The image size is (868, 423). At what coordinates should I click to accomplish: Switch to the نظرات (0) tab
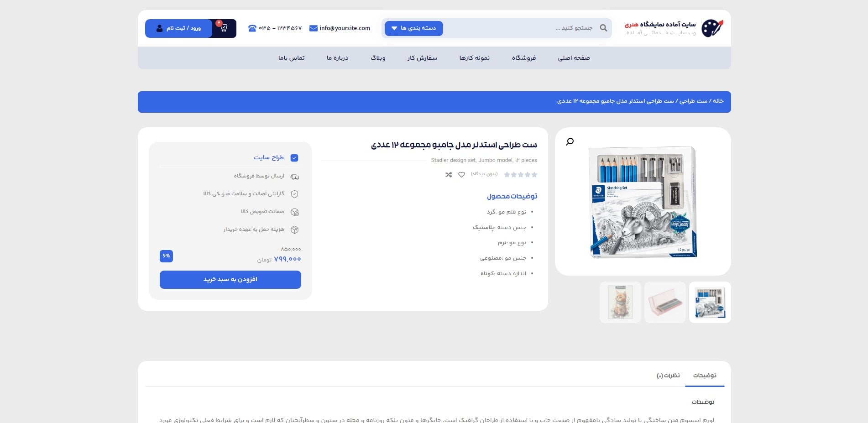668,376
